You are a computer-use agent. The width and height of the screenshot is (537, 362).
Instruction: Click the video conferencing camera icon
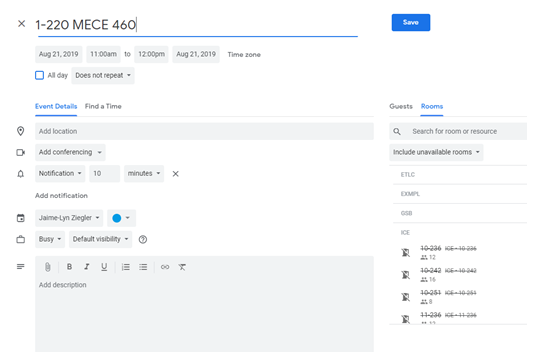tap(21, 152)
